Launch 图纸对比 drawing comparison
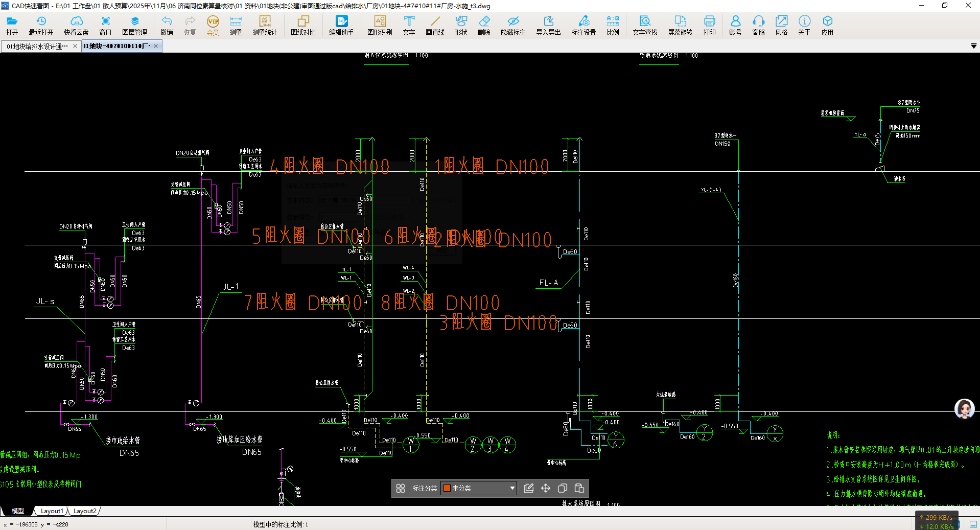 click(303, 25)
